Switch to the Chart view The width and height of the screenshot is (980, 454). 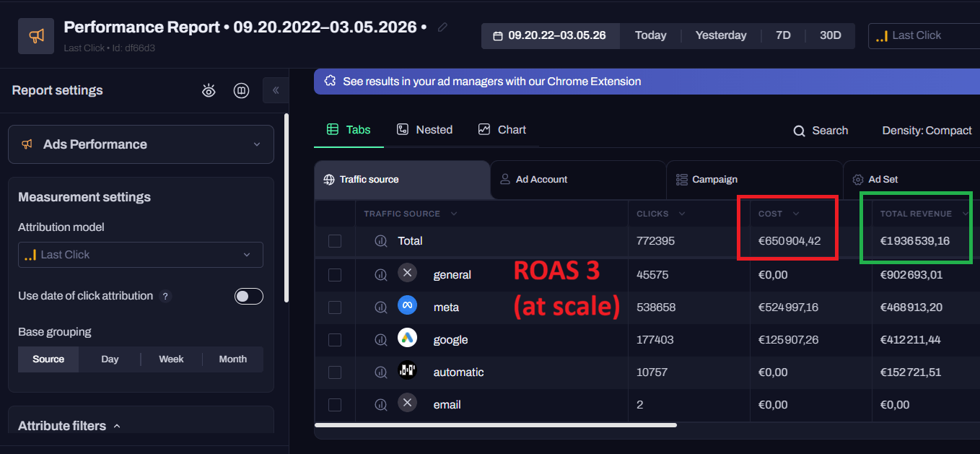point(502,130)
